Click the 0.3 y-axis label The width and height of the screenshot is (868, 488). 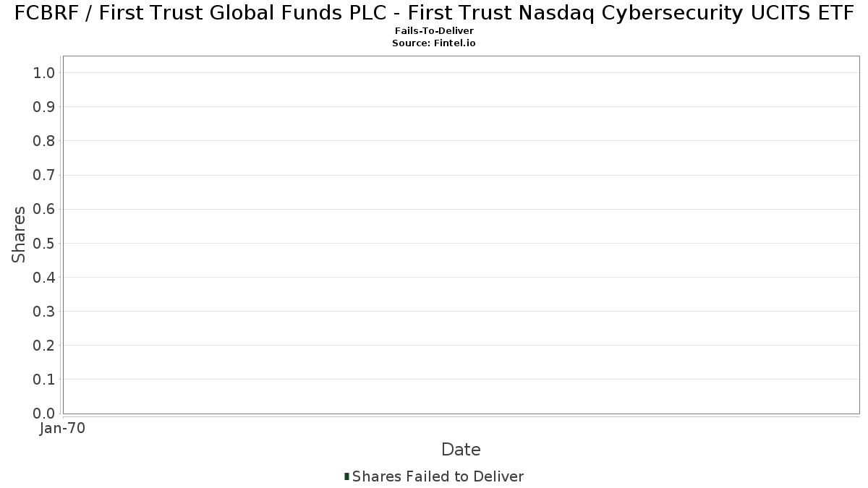click(44, 312)
